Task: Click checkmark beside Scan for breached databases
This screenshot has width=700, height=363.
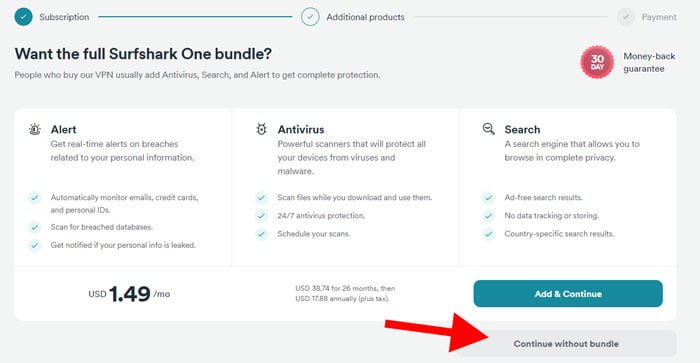Action: (34, 227)
